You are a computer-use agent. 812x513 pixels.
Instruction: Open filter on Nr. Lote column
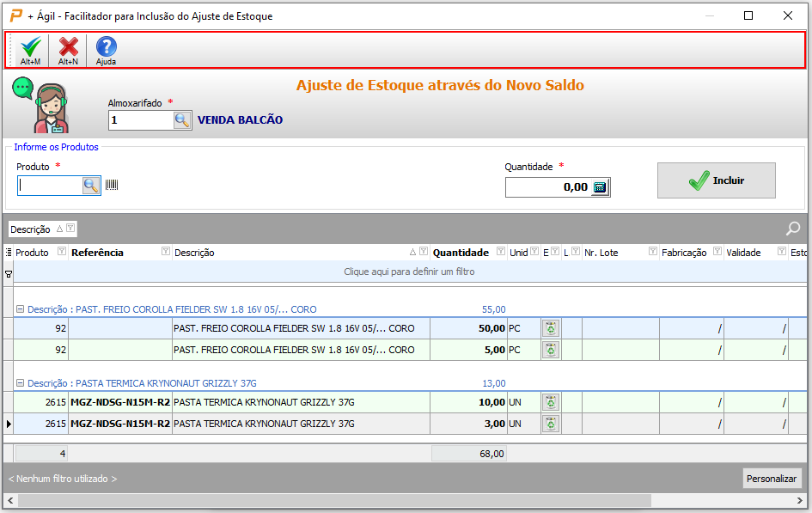pos(652,252)
